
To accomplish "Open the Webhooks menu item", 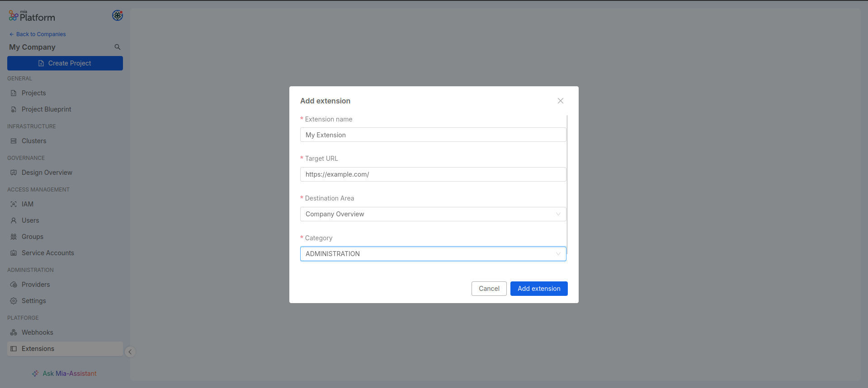I will (x=65, y=332).
